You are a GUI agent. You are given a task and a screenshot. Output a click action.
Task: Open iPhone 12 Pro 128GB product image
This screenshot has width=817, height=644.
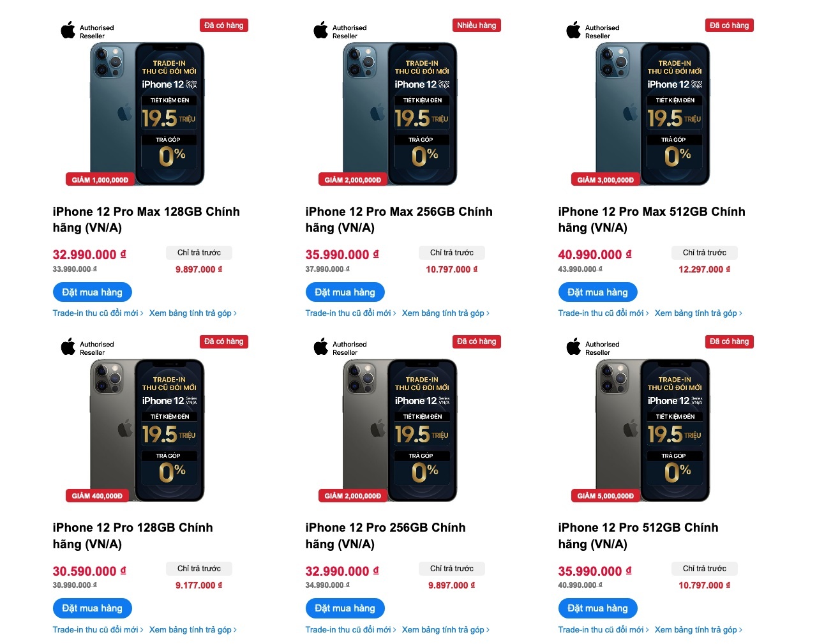(148, 430)
